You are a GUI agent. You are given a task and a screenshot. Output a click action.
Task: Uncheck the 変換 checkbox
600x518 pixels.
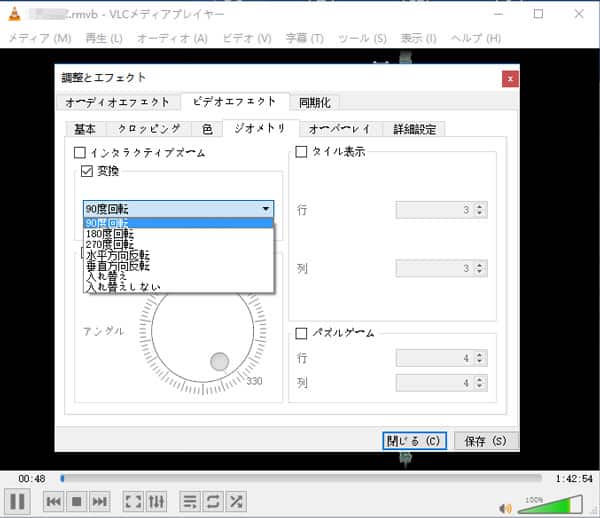tap(87, 171)
